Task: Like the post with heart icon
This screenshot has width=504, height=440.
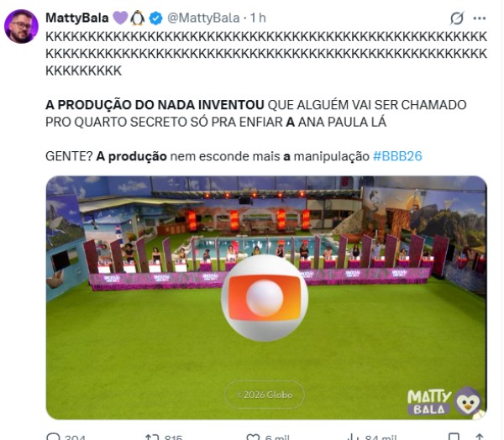Action: click(253, 437)
